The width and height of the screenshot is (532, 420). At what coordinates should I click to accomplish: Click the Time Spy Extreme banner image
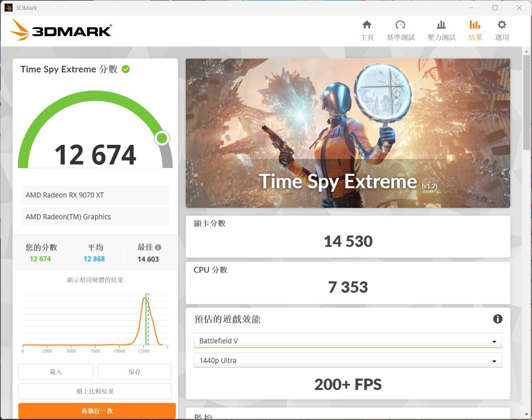pos(348,133)
